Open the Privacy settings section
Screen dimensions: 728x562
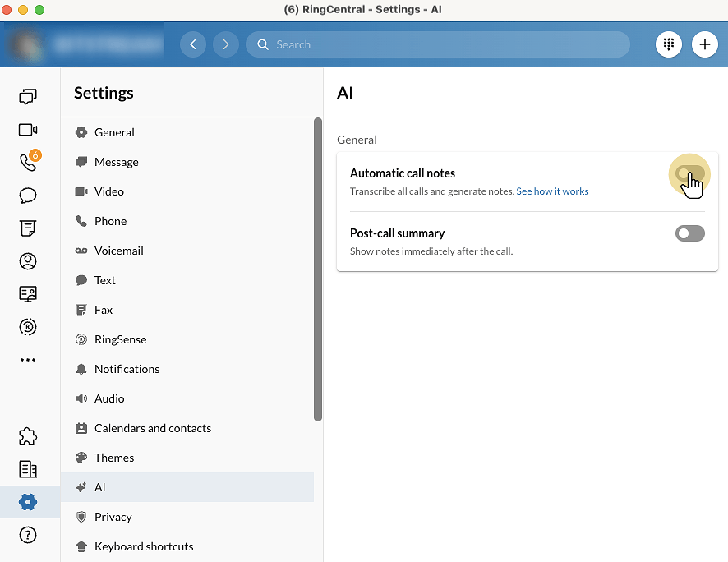[113, 517]
